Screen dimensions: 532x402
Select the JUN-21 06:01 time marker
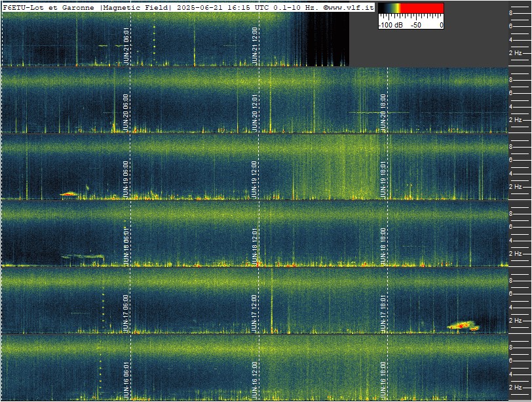pos(126,46)
